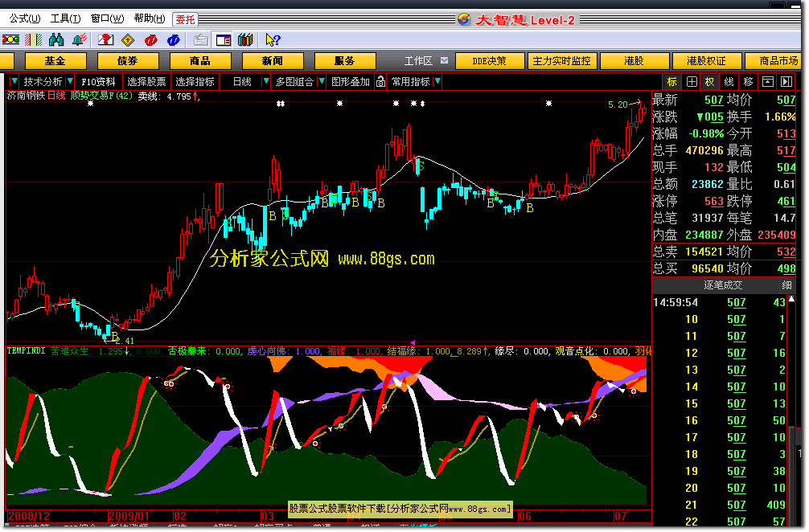Switch to the 新闻 tab
The height and width of the screenshot is (532, 809).
tap(273, 61)
